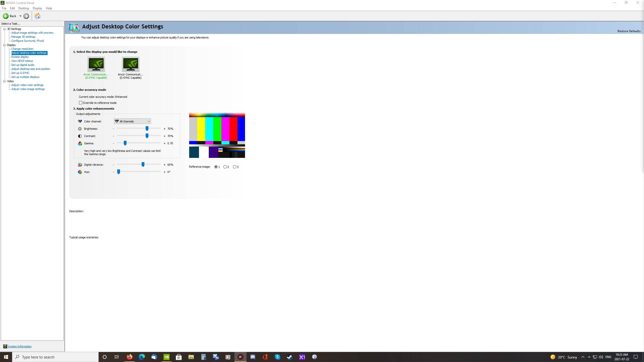Open the Back button history dropdown arrow
Viewport: 644px width, 362px height.
click(x=20, y=16)
